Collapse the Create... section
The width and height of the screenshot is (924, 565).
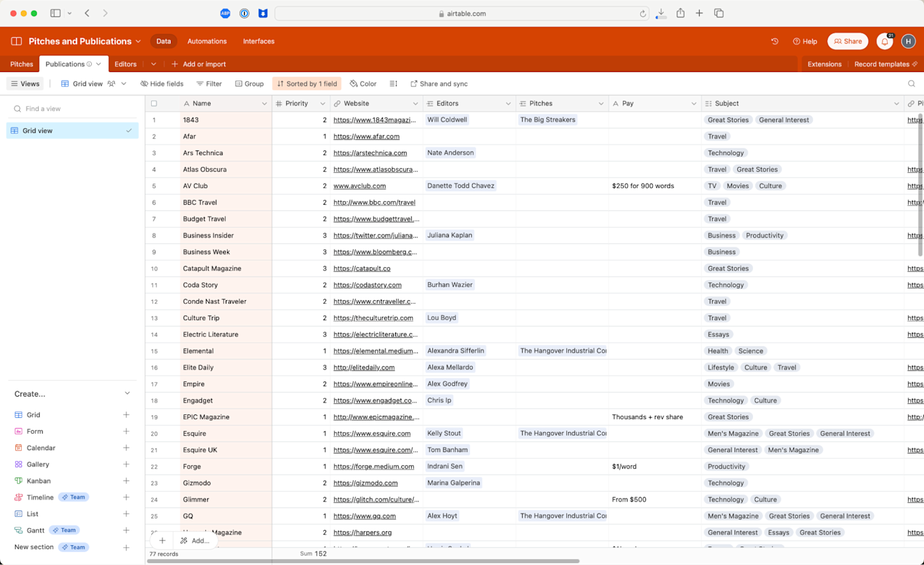pos(127,393)
